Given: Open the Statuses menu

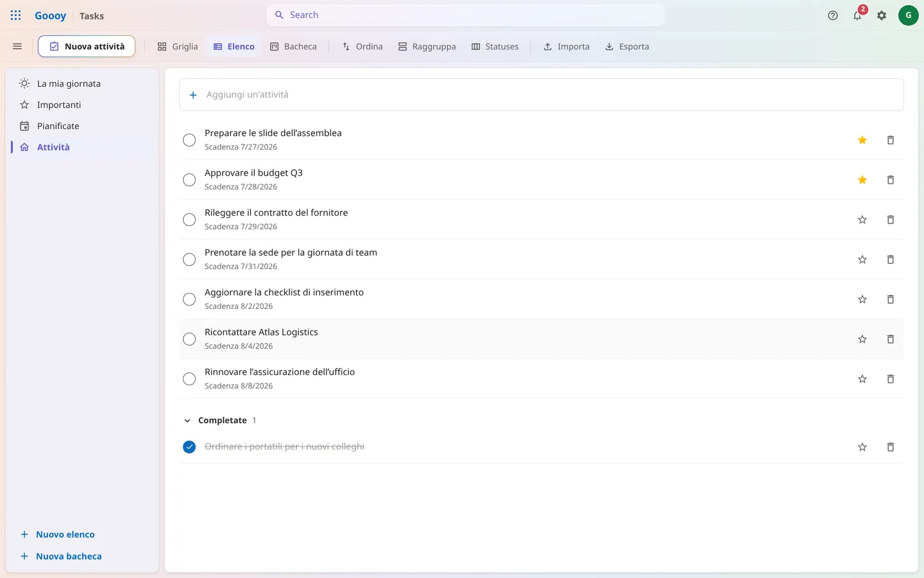Looking at the screenshot, I should pyautogui.click(x=495, y=46).
